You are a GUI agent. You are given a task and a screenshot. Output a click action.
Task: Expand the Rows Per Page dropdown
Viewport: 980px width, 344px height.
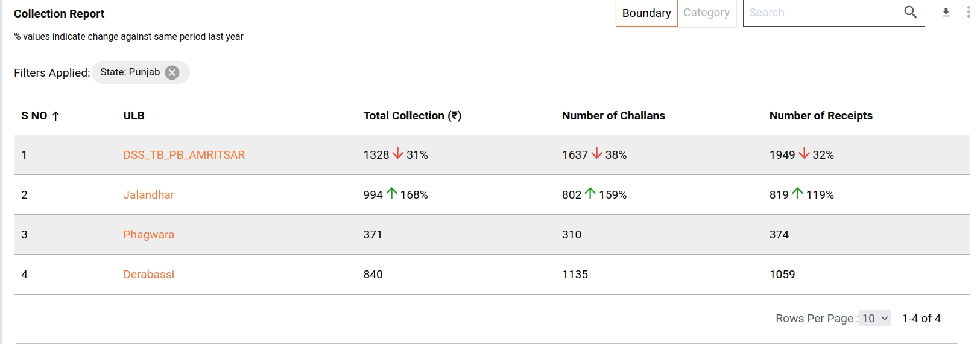pos(875,319)
